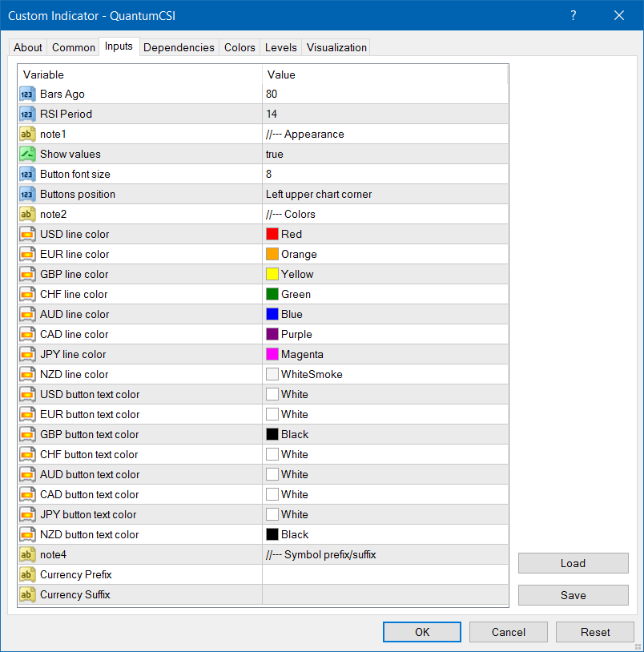Screen dimensions: 644x652
Task: Click the Reset button
Action: click(595, 632)
